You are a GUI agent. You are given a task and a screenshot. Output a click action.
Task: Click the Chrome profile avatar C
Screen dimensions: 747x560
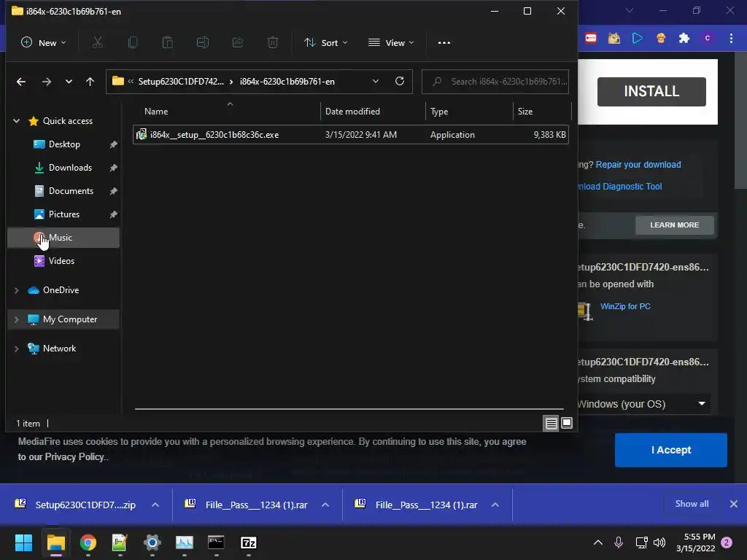click(x=708, y=38)
